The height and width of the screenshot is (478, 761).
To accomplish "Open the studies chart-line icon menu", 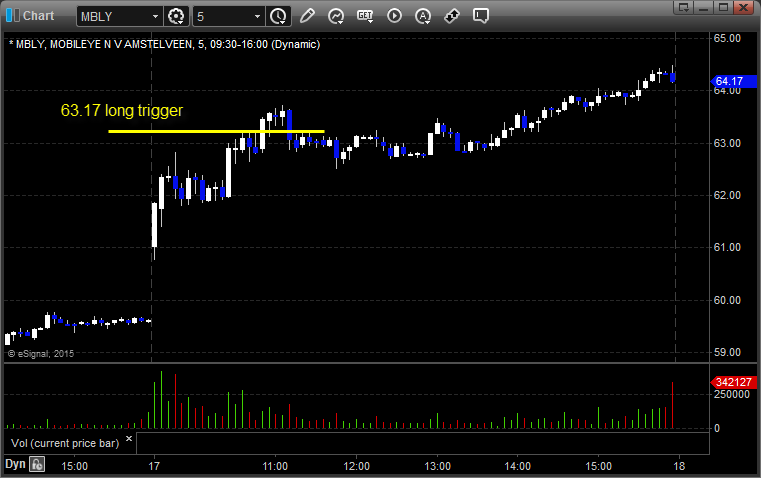I will coord(336,16).
